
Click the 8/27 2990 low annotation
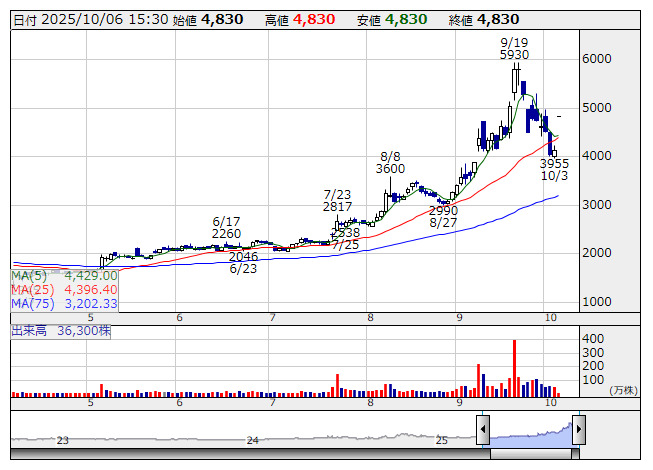point(443,217)
